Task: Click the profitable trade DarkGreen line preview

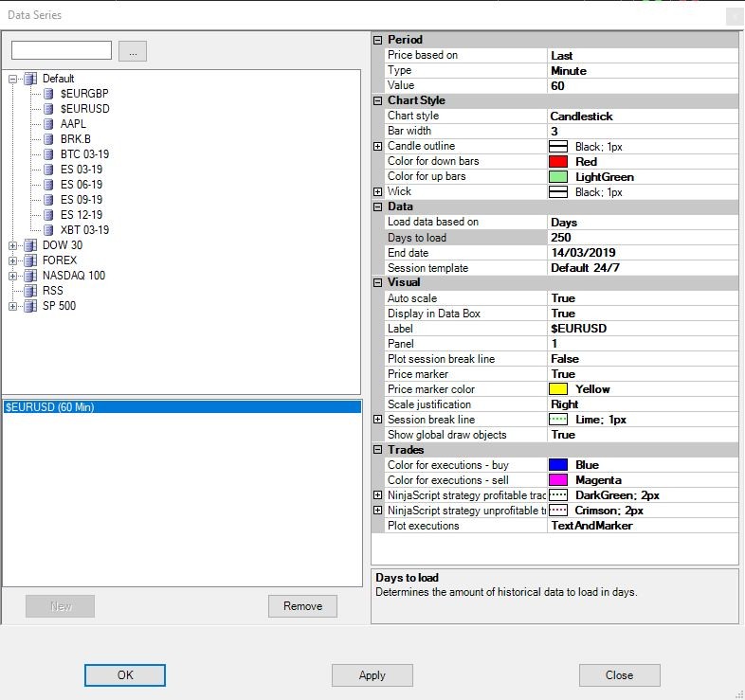Action: 558,495
